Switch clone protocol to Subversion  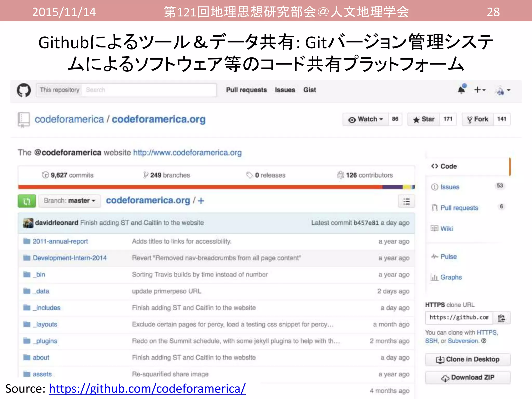[x=463, y=341]
